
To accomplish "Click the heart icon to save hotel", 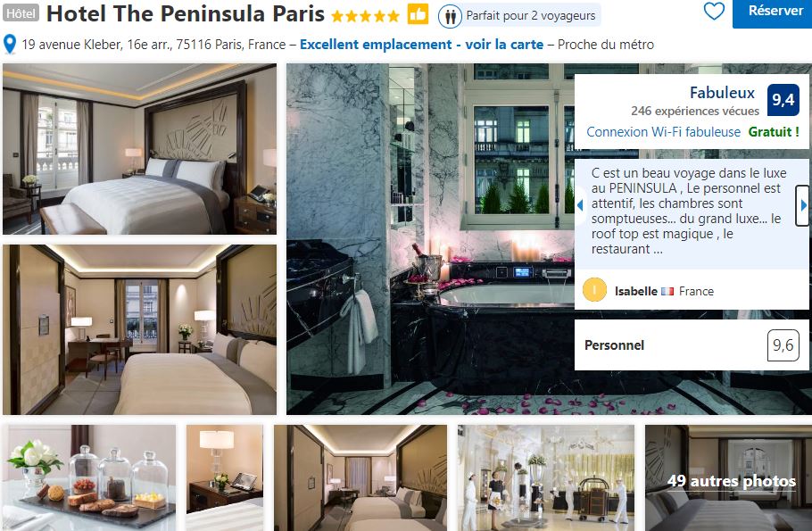I will tap(714, 11).
